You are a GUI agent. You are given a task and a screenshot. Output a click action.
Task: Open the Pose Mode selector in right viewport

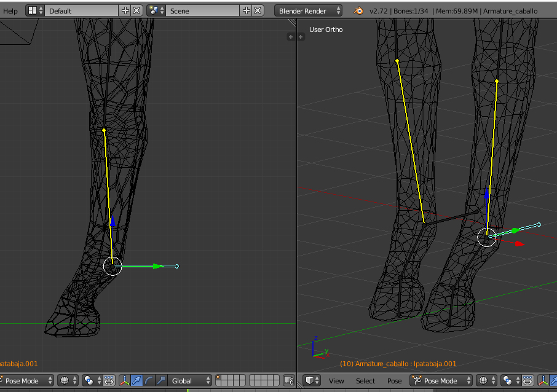tap(441, 381)
